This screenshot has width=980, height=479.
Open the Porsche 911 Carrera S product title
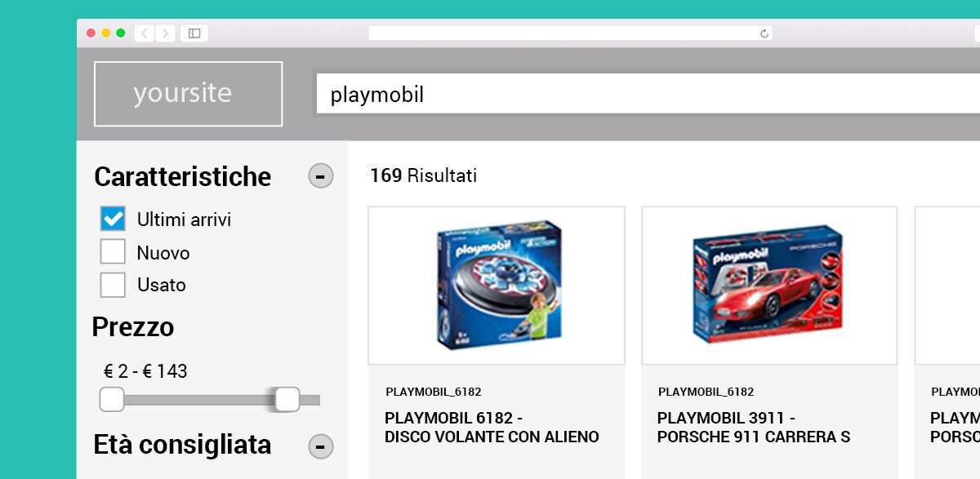[753, 428]
